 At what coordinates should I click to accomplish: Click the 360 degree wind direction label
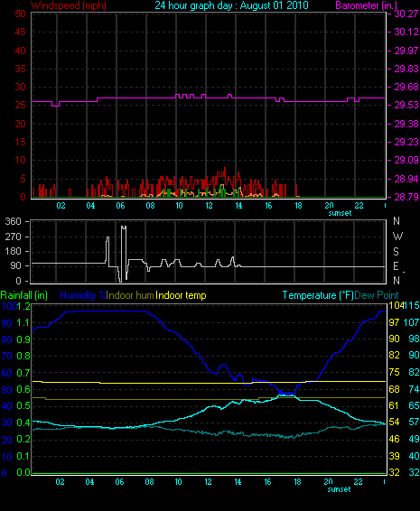point(13,221)
